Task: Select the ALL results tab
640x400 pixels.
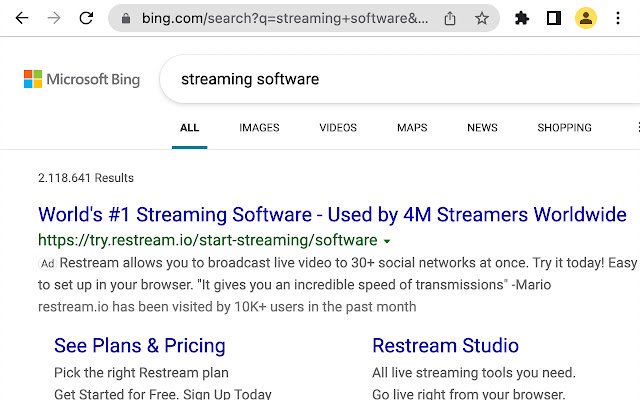Action: tap(190, 128)
